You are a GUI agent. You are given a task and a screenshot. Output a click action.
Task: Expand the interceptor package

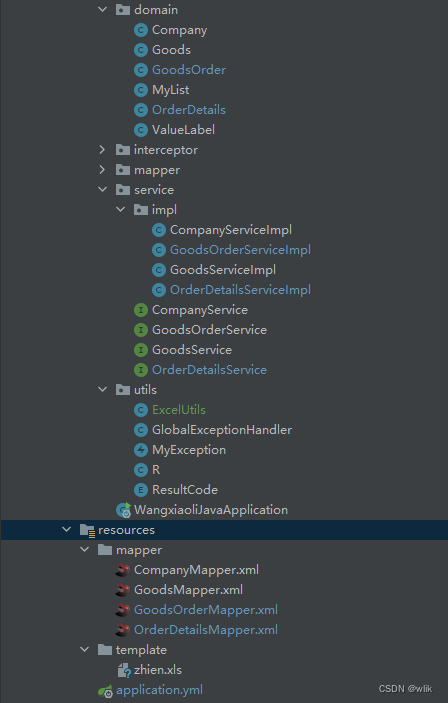(x=103, y=150)
